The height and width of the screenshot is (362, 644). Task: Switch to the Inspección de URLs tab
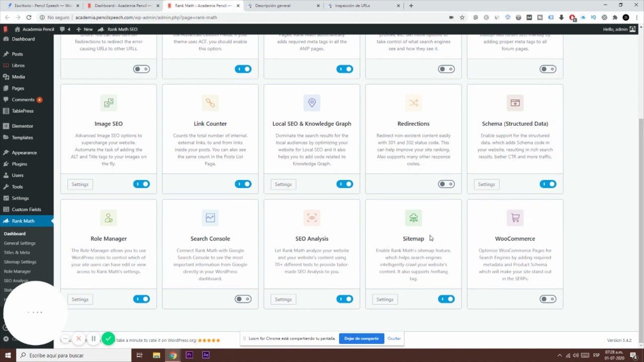362,6
